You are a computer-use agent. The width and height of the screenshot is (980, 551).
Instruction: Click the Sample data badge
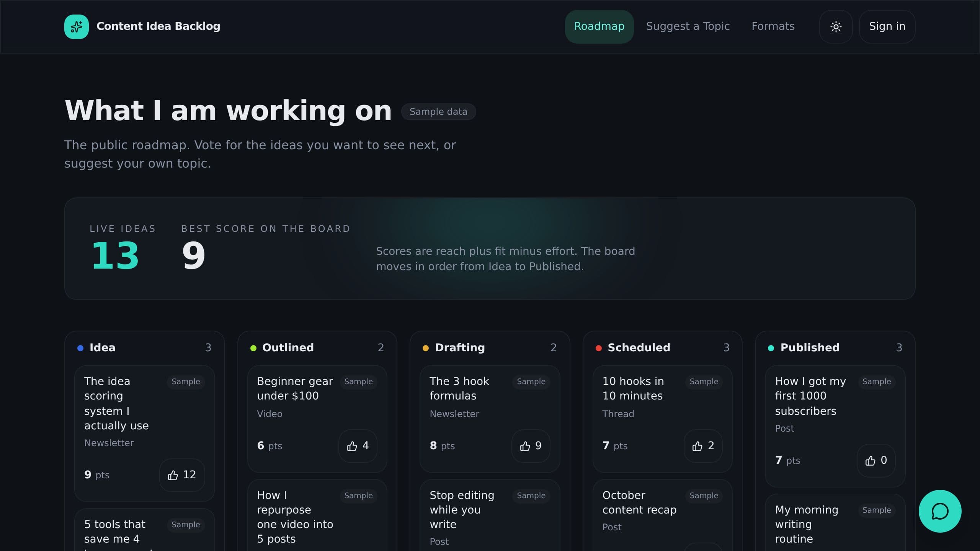438,112
